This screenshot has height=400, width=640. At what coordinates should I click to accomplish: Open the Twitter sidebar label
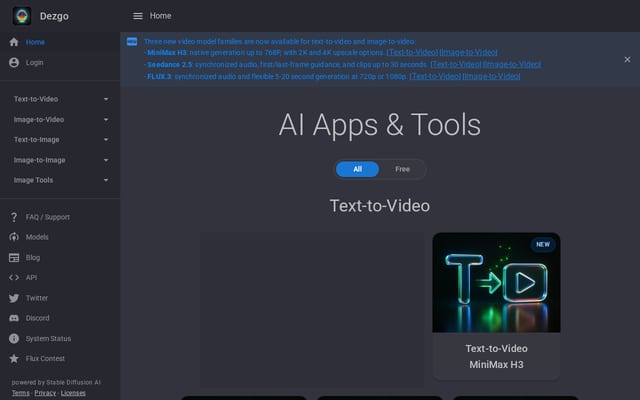[x=37, y=298]
